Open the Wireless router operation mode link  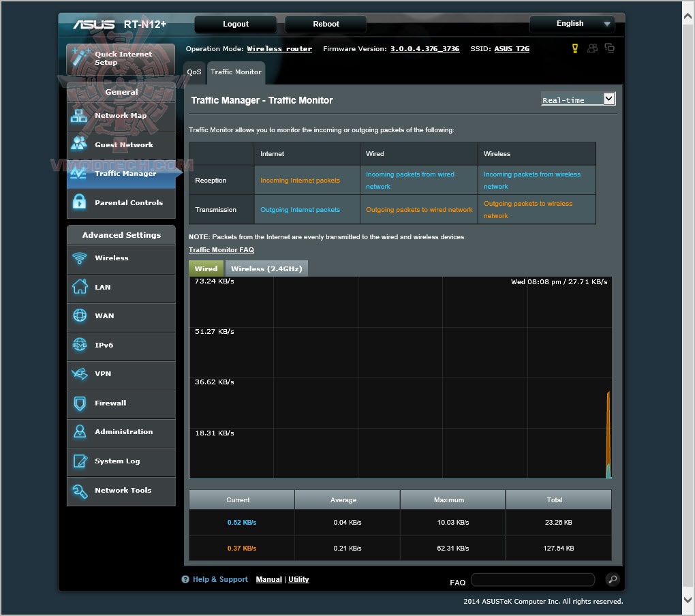point(279,49)
